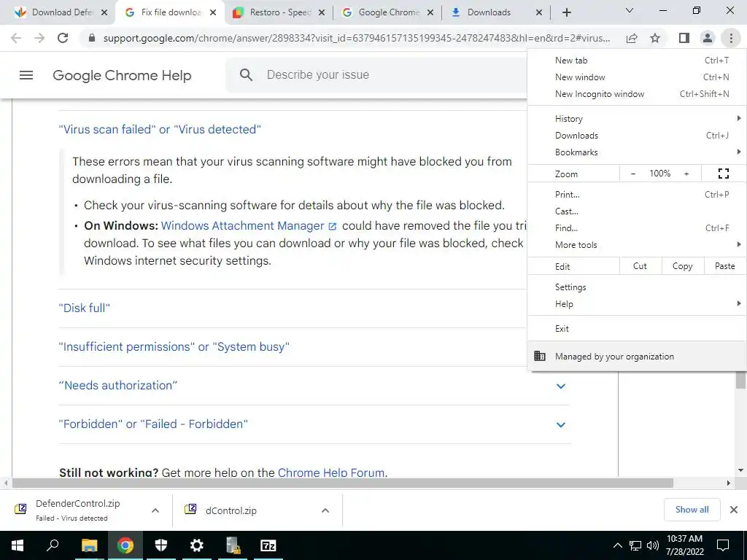Open the side panel icon
Viewport: 747px width, 560px height.
684,38
